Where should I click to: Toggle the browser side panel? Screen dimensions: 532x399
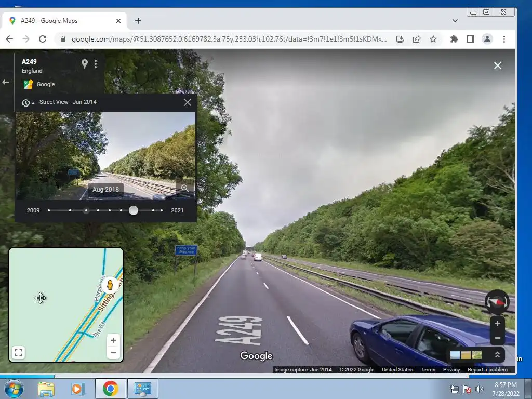click(x=471, y=39)
